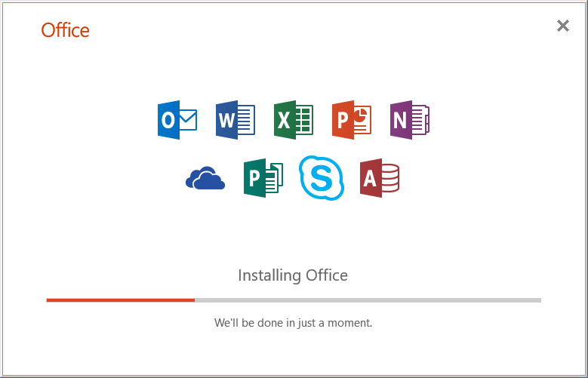Choose the orange PowerPoint icon
The height and width of the screenshot is (378, 588).
point(352,120)
